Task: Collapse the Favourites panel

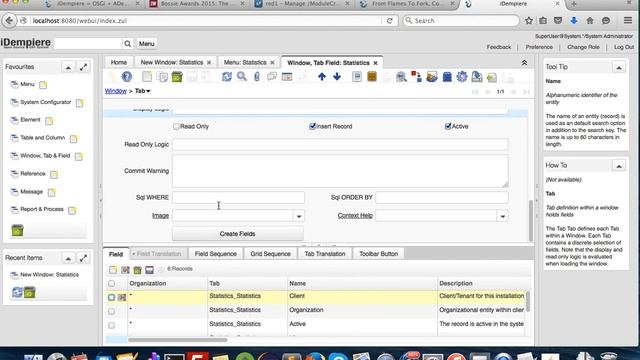Action: 68,67
